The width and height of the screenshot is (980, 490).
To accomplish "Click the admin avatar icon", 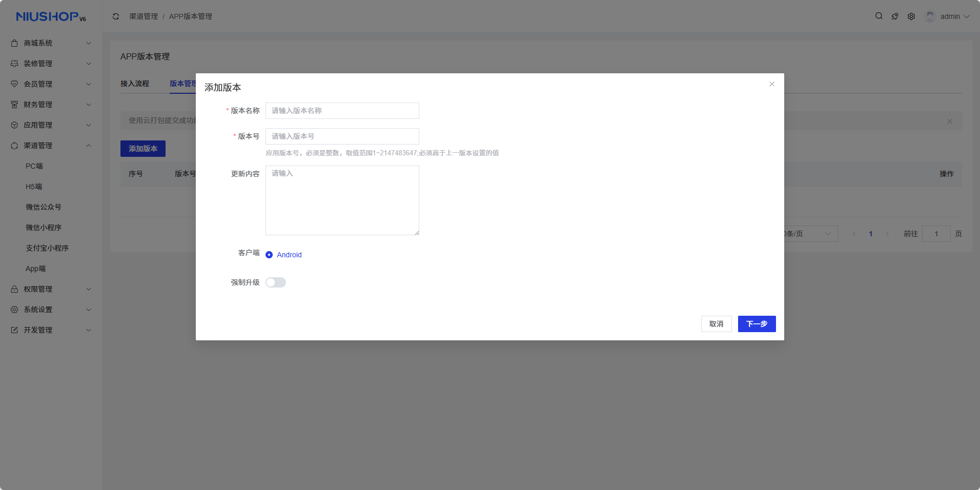I will tap(930, 16).
